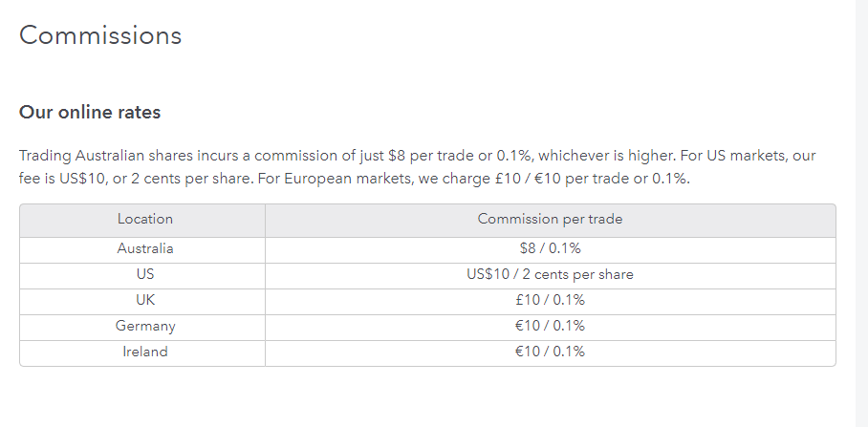Click the Location column header
Screen dimensions: 868x427
tap(145, 219)
